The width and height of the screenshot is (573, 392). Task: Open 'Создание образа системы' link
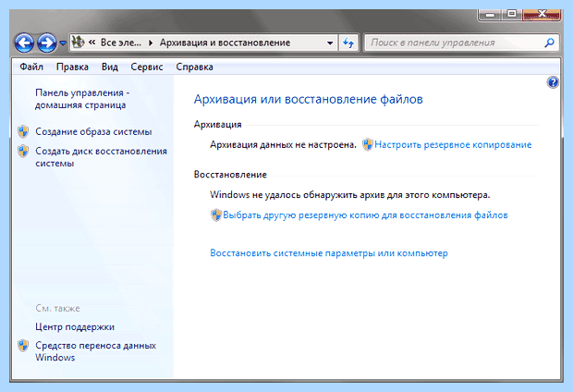(93, 131)
